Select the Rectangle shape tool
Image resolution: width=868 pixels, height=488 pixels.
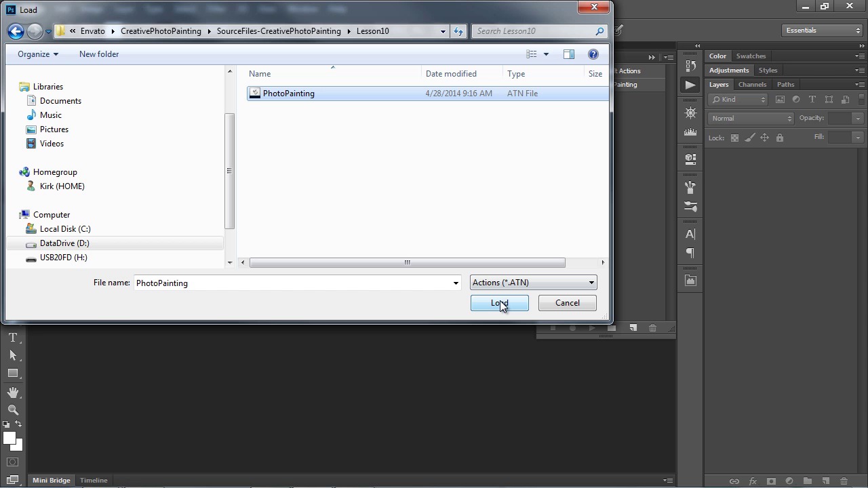point(13,373)
